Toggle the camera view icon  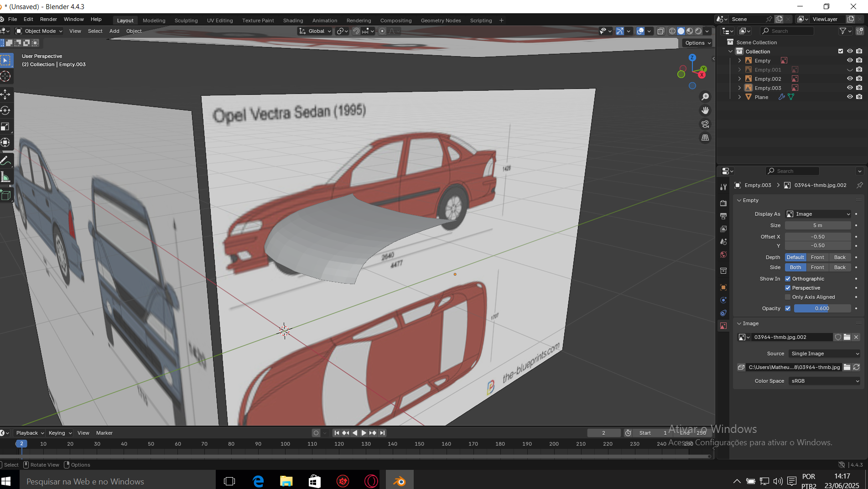click(705, 124)
